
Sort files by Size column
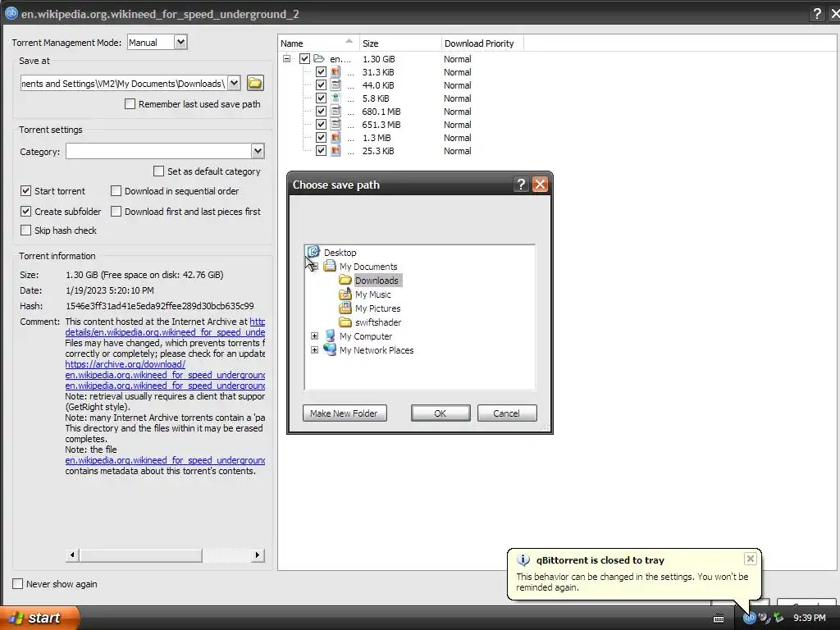pos(400,43)
